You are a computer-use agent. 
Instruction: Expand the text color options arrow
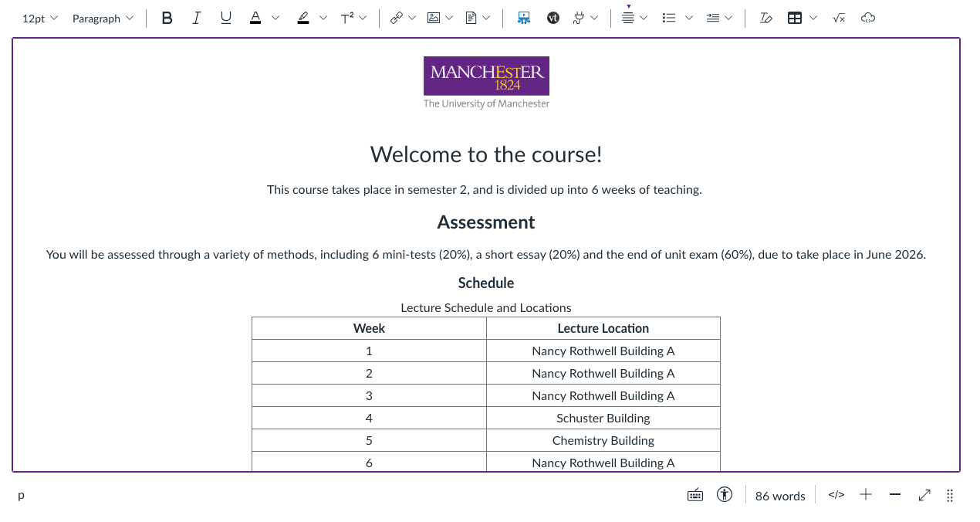point(275,19)
